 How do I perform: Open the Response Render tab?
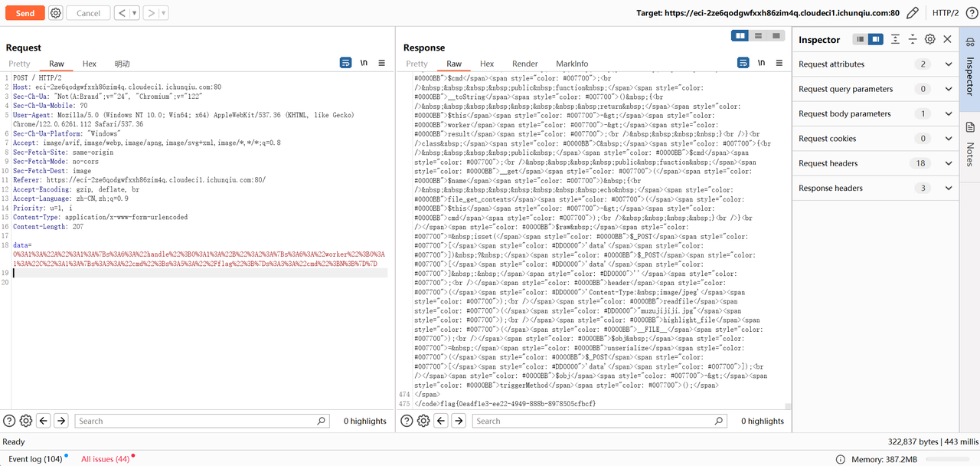pyautogui.click(x=525, y=64)
